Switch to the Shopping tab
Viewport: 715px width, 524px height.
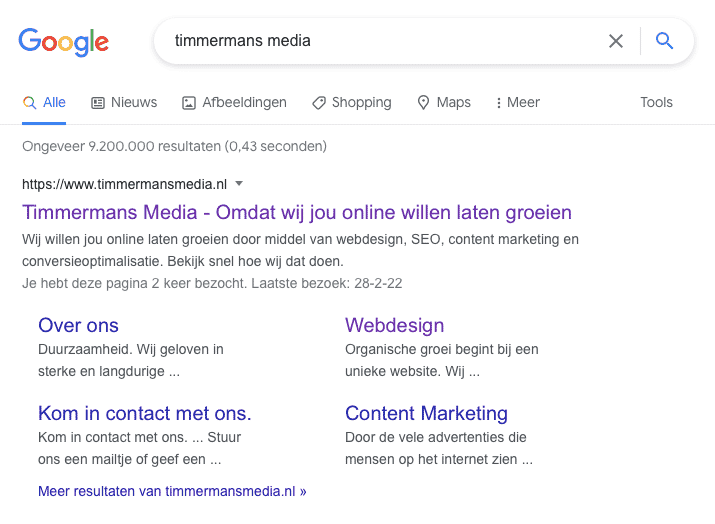(360, 102)
